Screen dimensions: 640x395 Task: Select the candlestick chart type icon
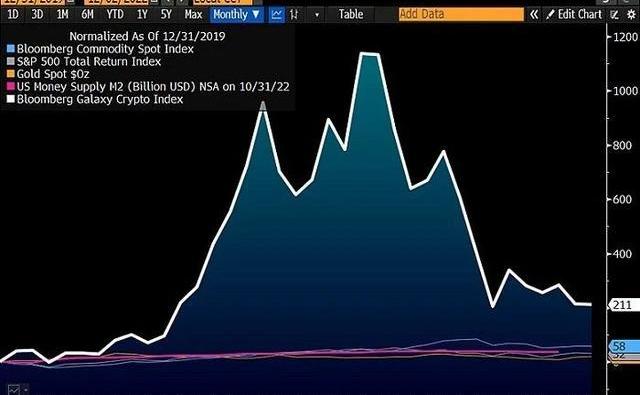click(293, 15)
